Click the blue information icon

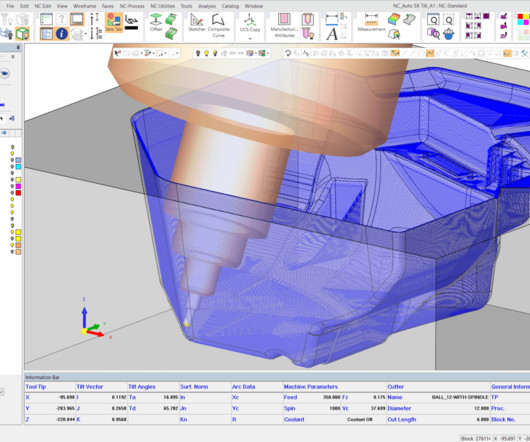click(62, 34)
